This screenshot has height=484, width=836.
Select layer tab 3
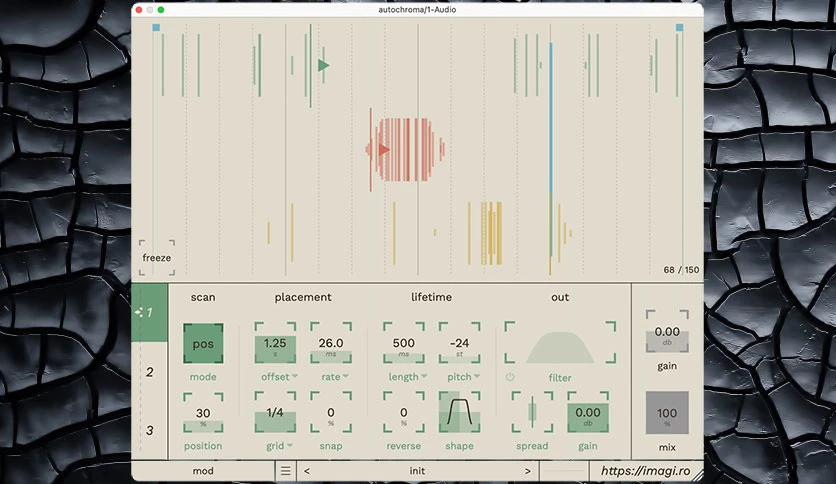coord(149,430)
